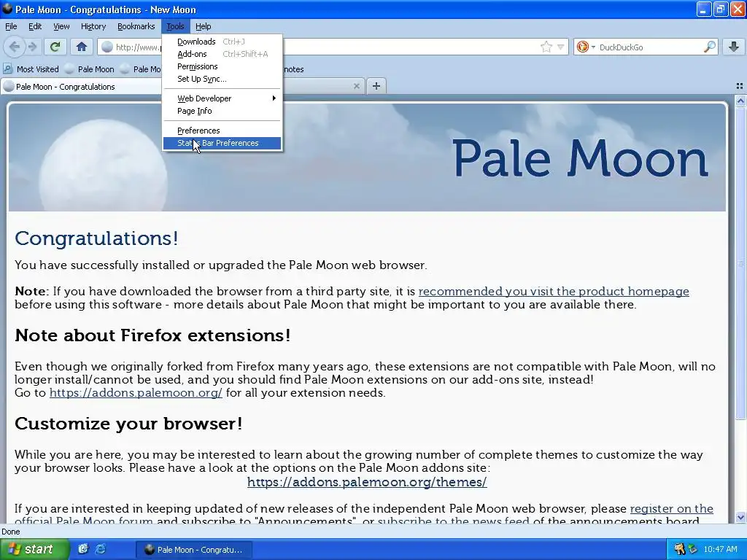Open the Edit menu
The height and width of the screenshot is (560, 747).
pyautogui.click(x=35, y=26)
